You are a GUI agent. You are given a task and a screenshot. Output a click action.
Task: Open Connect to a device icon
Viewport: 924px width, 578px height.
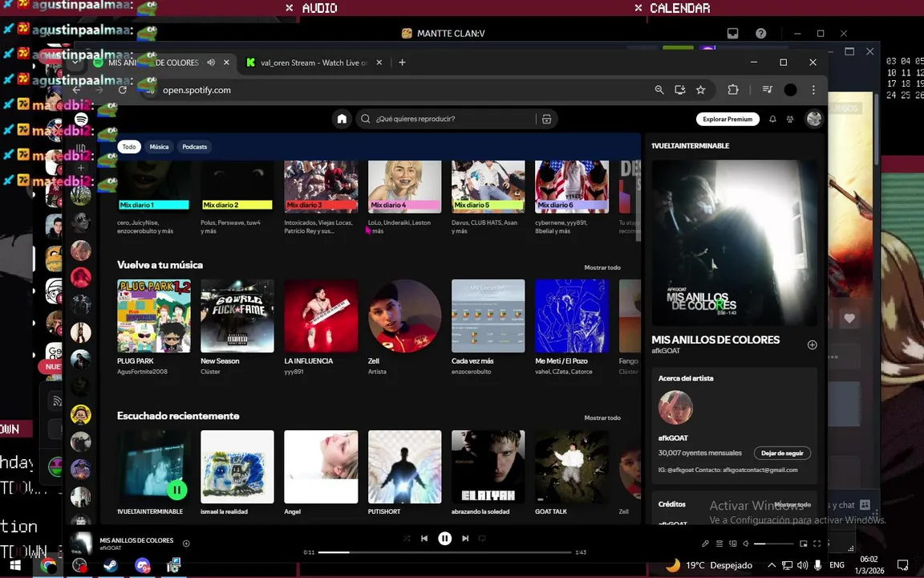click(x=733, y=543)
